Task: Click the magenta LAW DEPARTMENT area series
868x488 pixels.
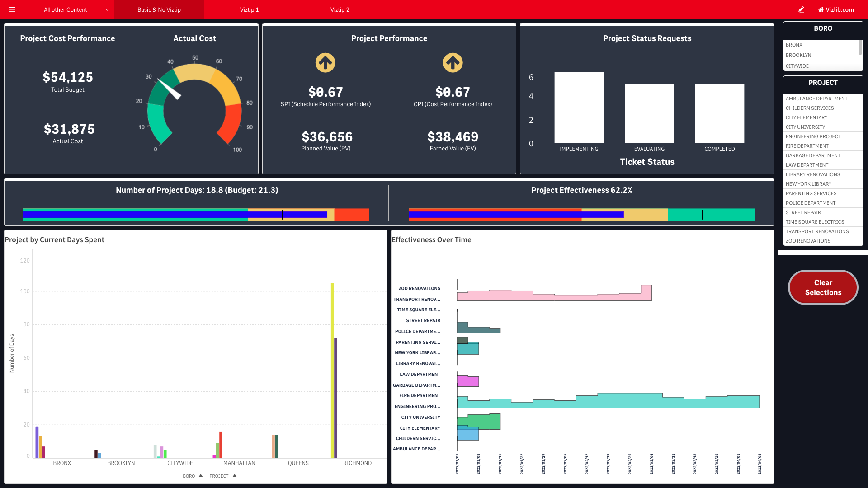Action: (x=468, y=381)
